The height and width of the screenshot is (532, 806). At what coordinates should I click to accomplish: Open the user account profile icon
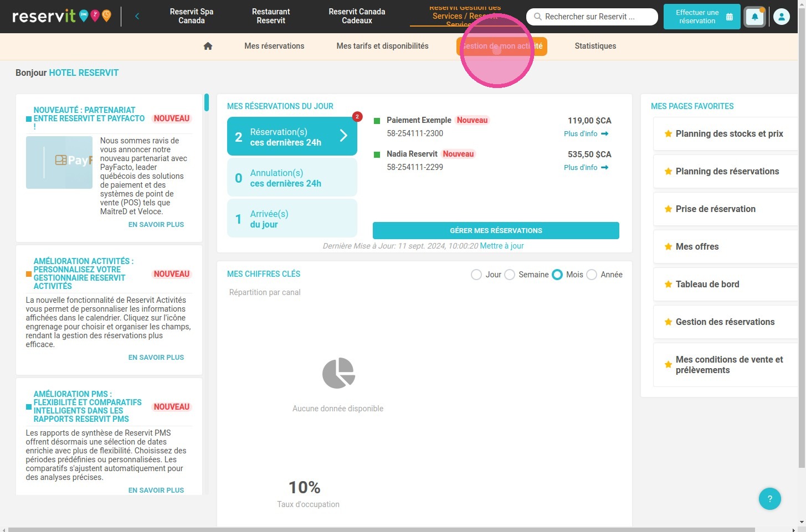[x=781, y=17]
